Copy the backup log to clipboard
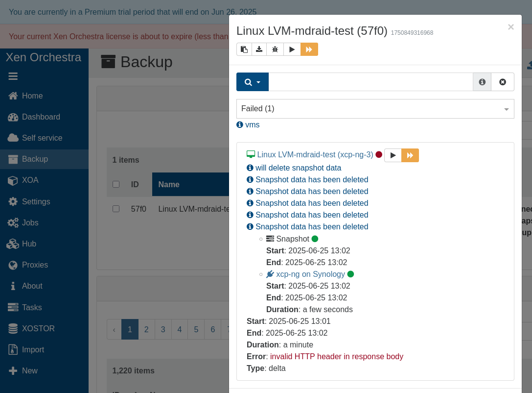This screenshot has height=393, width=532. click(244, 49)
